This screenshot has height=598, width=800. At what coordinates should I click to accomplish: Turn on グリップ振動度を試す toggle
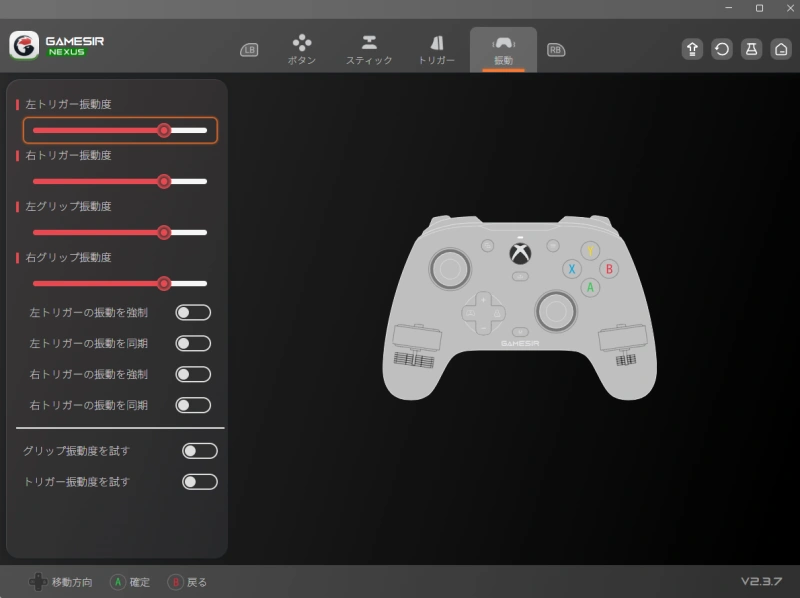(x=199, y=451)
